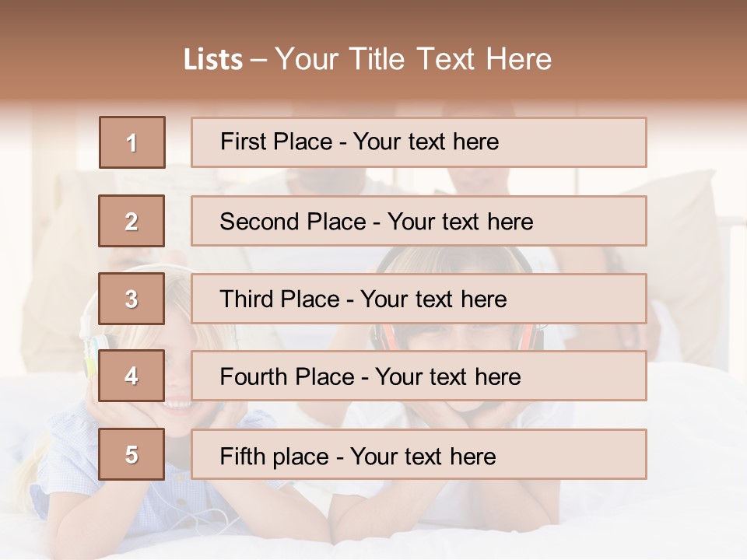Click the Third Place text bar
747x560 pixels.
pos(419,299)
